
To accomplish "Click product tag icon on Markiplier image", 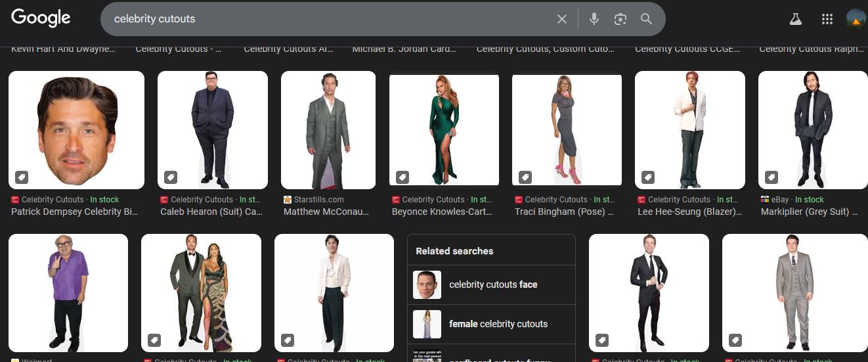I will click(771, 177).
